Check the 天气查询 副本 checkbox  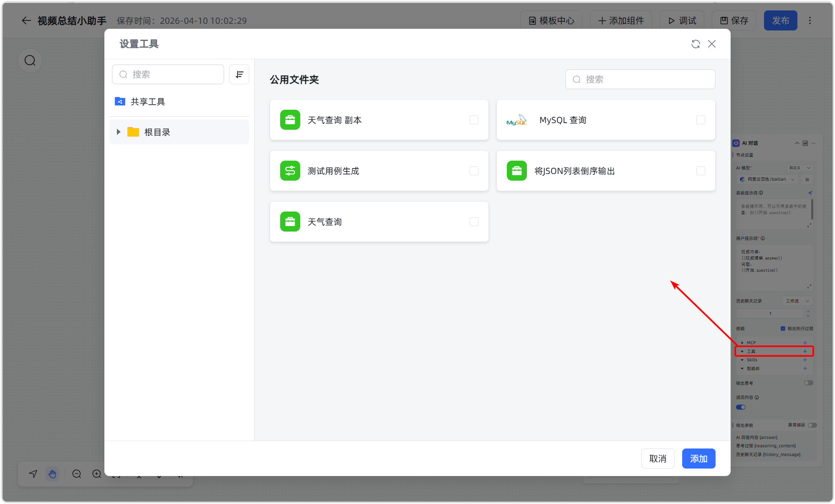[474, 120]
